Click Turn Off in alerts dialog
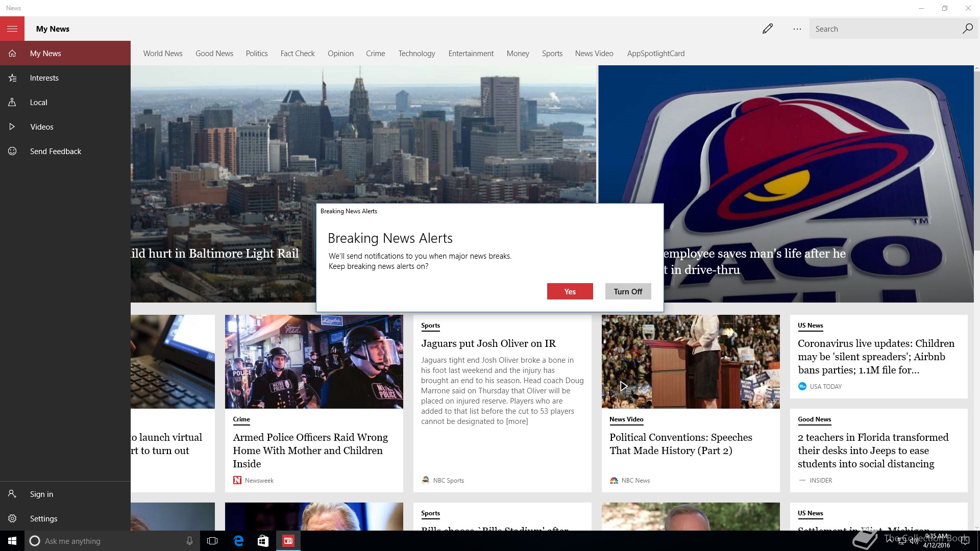Image resolution: width=980 pixels, height=551 pixels. click(x=628, y=291)
